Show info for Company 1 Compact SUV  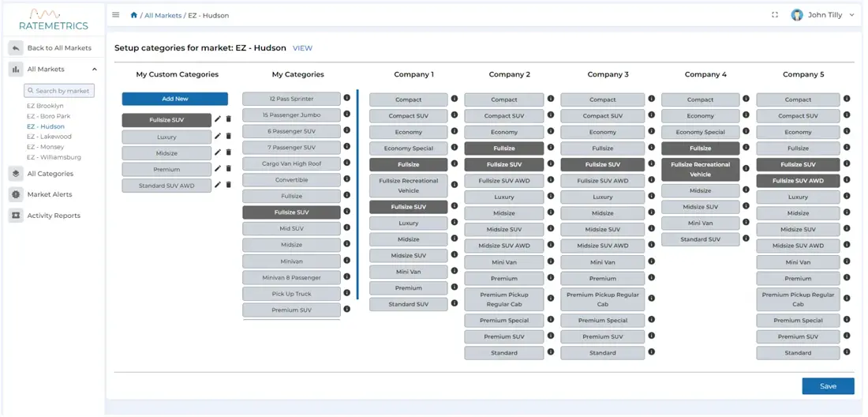click(455, 116)
